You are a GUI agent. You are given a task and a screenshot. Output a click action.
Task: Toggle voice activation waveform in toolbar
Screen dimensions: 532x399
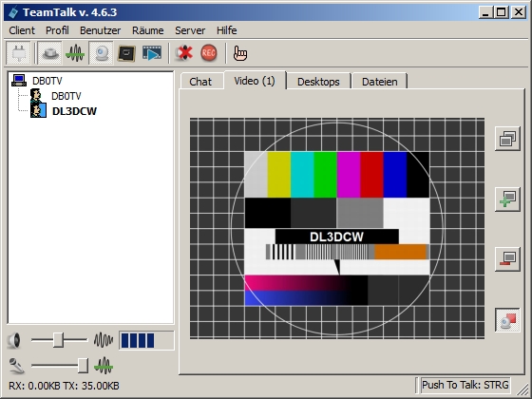point(75,53)
